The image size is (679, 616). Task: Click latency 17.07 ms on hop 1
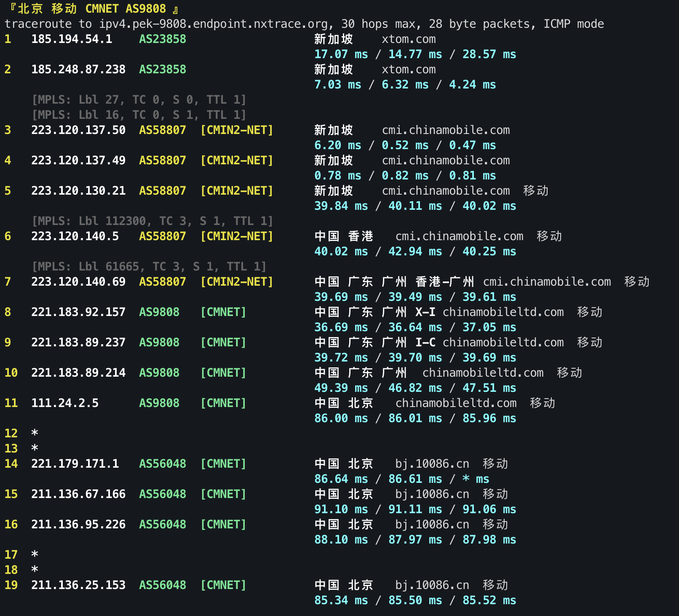[341, 54]
